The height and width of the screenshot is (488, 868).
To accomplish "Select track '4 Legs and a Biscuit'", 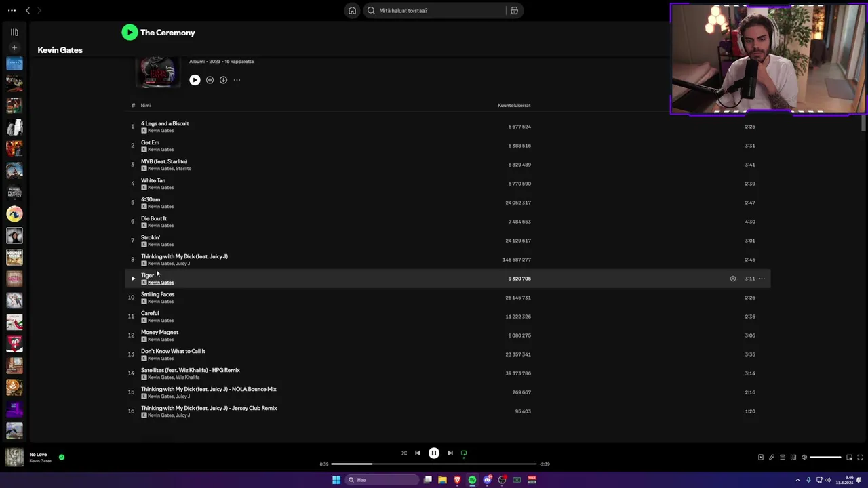I will coord(165,123).
